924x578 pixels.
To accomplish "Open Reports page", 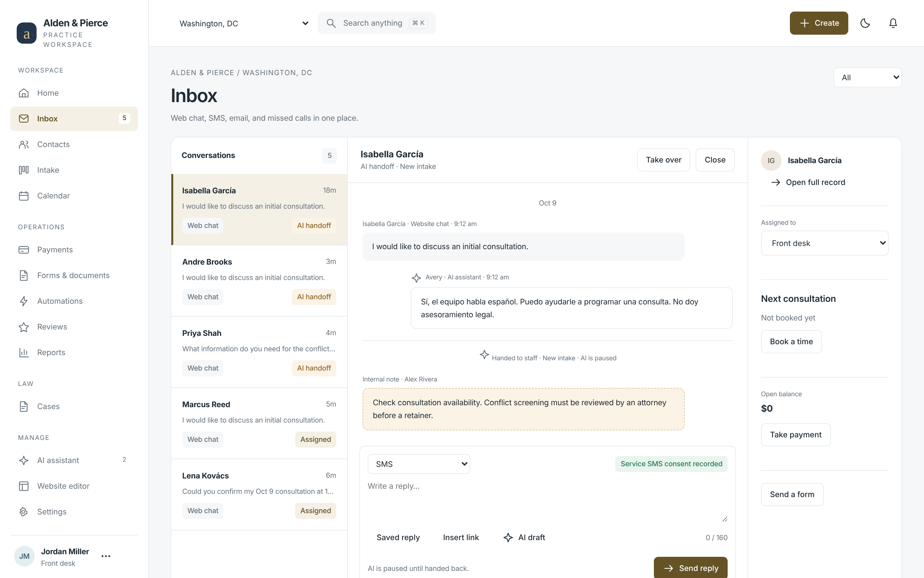I will [x=74, y=353].
